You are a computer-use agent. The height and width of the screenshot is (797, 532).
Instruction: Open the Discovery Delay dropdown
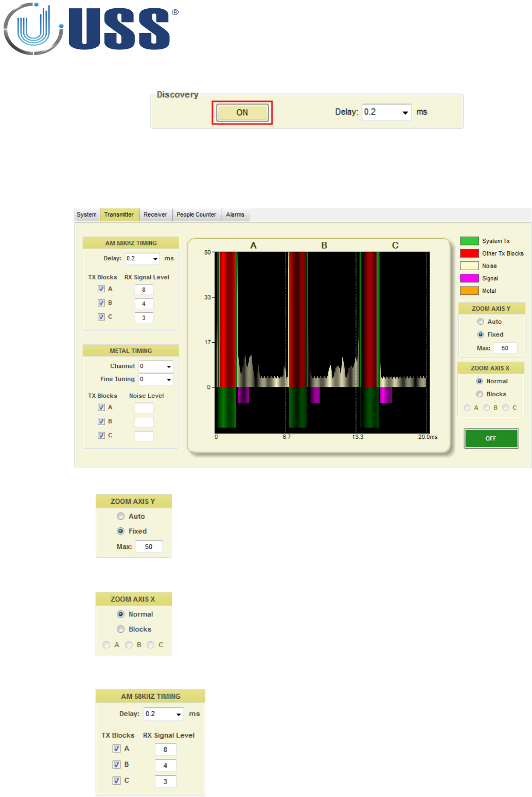point(386,112)
